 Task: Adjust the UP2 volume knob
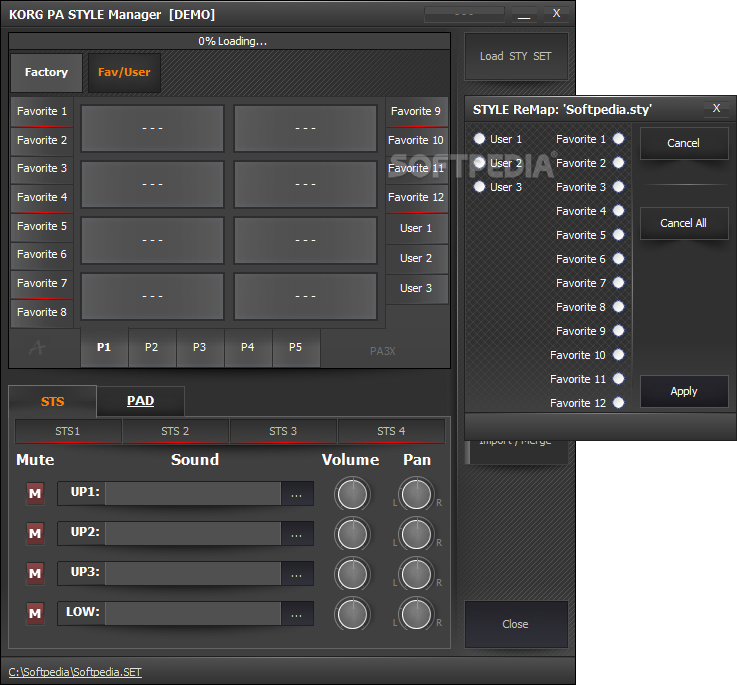353,534
